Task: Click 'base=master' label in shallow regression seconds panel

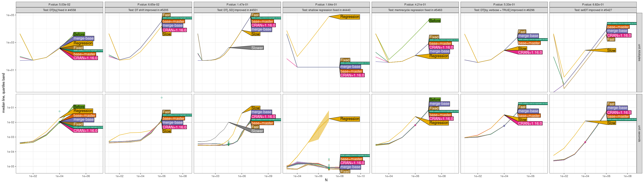Action: [351, 159]
